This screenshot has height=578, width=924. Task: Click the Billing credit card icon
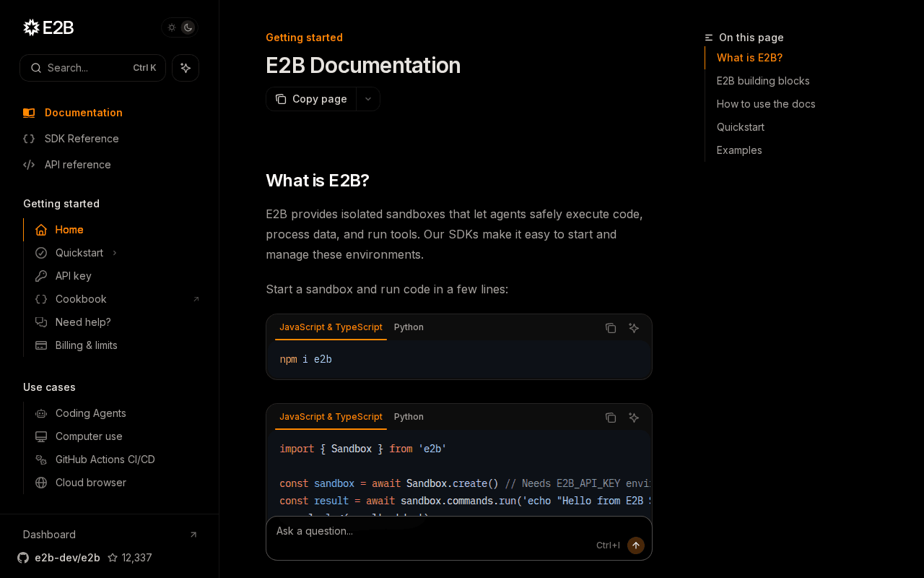pyautogui.click(x=41, y=345)
